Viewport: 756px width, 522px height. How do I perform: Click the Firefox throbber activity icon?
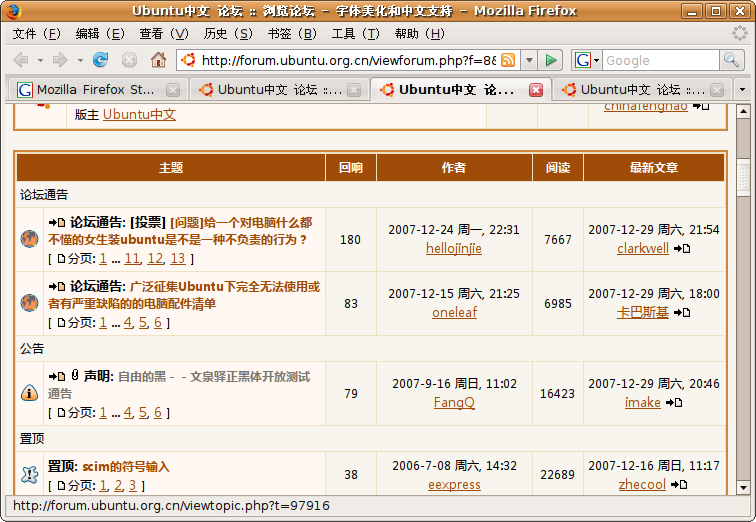click(x=739, y=33)
